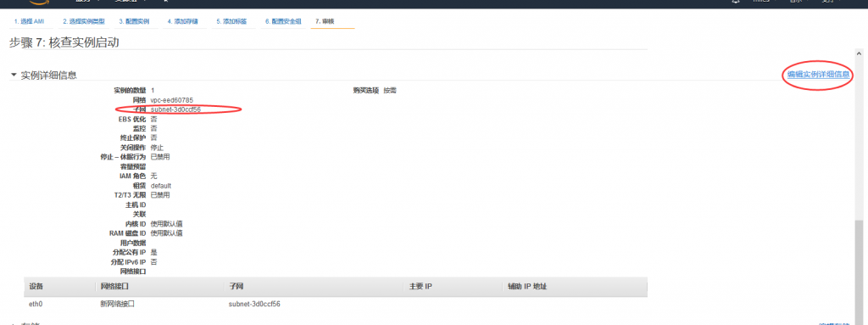Image resolution: width=868 pixels, height=325 pixels.
Task: Open the 2. 选择实例类型 step tab
Action: (83, 21)
